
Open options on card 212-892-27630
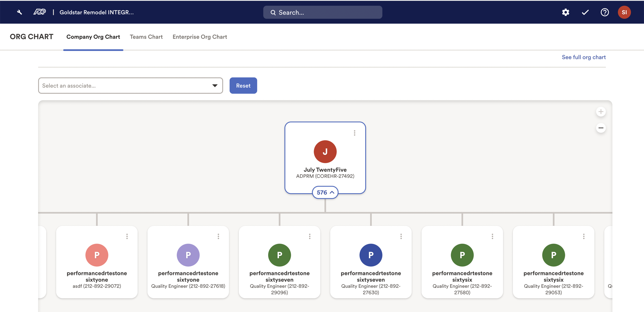(x=401, y=236)
